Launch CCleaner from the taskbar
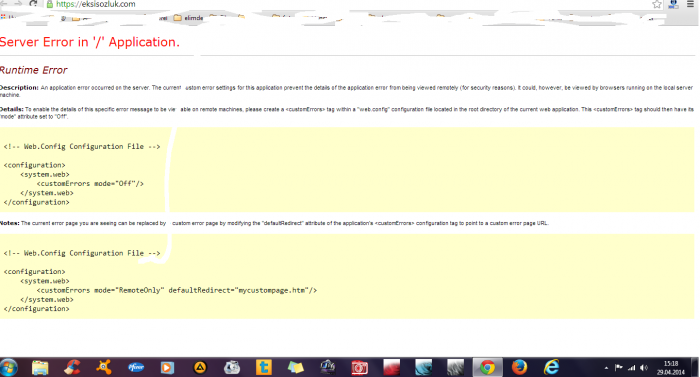Viewport: 700px width, 377px height. click(x=71, y=368)
